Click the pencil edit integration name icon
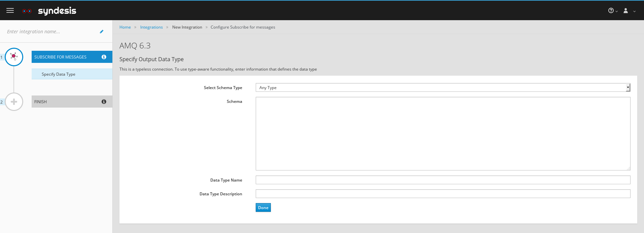 pyautogui.click(x=102, y=32)
